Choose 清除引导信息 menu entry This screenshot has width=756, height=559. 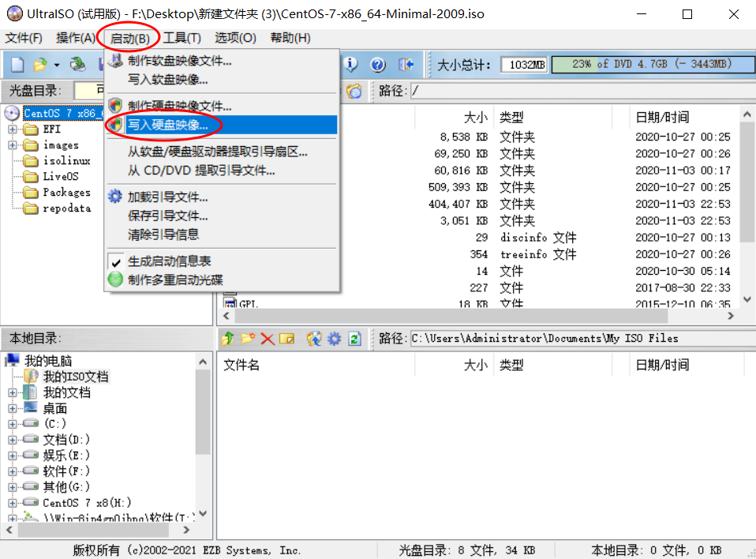click(x=223, y=234)
